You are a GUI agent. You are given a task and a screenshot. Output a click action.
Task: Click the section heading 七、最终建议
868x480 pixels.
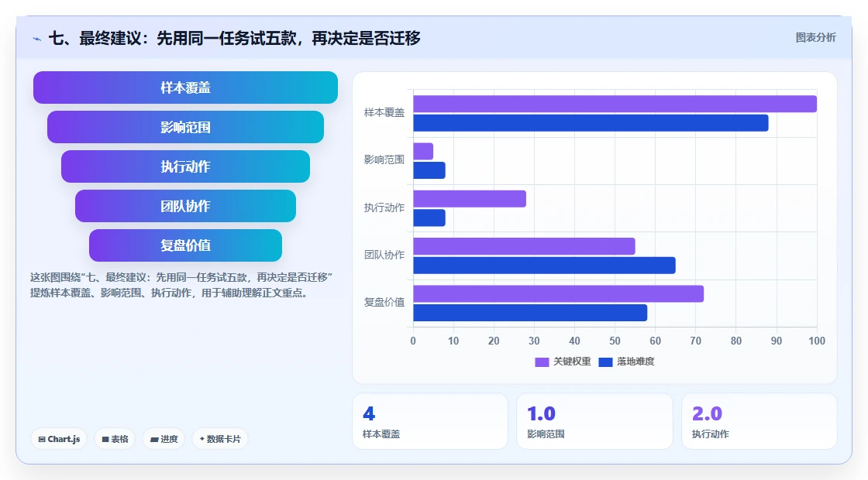coord(235,38)
